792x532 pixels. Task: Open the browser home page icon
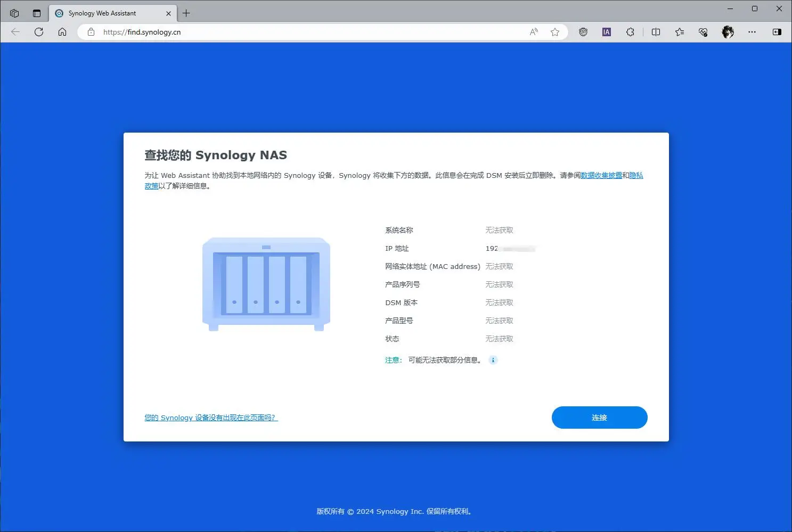pos(62,32)
